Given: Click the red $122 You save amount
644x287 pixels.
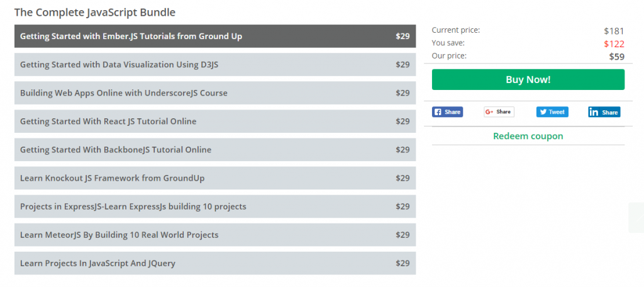Looking at the screenshot, I should tap(614, 44).
